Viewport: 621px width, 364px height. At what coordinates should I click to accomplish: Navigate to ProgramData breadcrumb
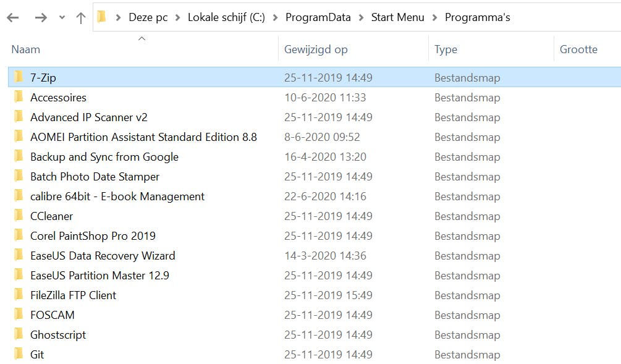[x=318, y=17]
